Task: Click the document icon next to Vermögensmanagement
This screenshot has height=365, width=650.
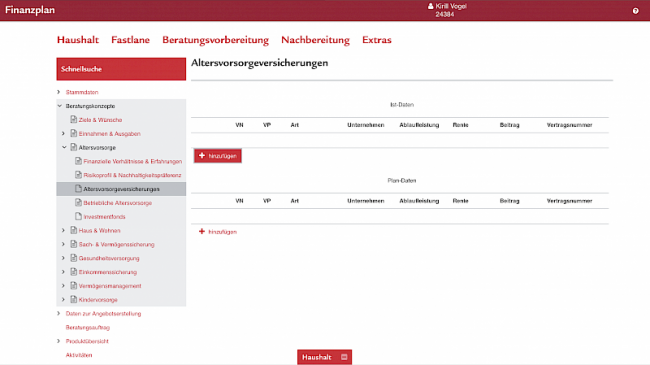Action: point(73,285)
